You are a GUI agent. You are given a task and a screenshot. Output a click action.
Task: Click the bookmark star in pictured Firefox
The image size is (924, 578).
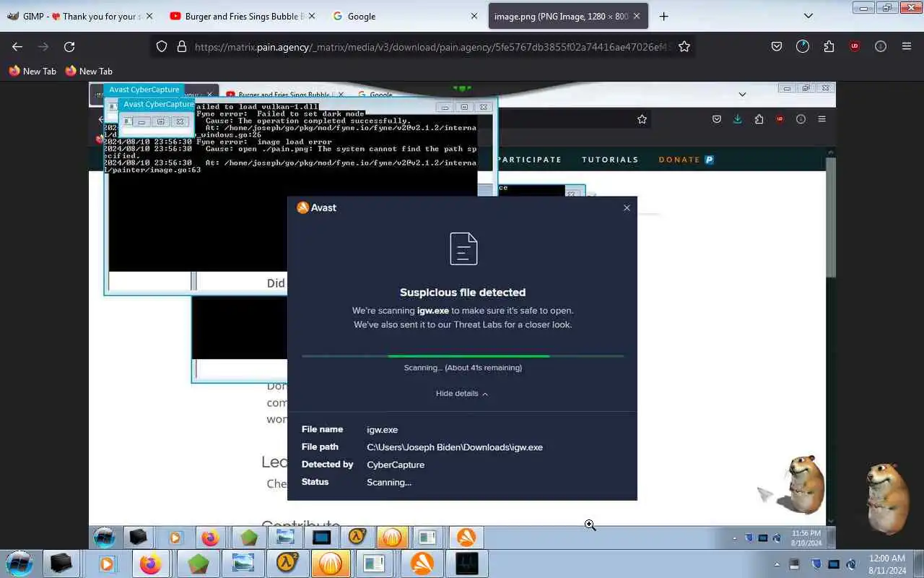[x=642, y=119]
